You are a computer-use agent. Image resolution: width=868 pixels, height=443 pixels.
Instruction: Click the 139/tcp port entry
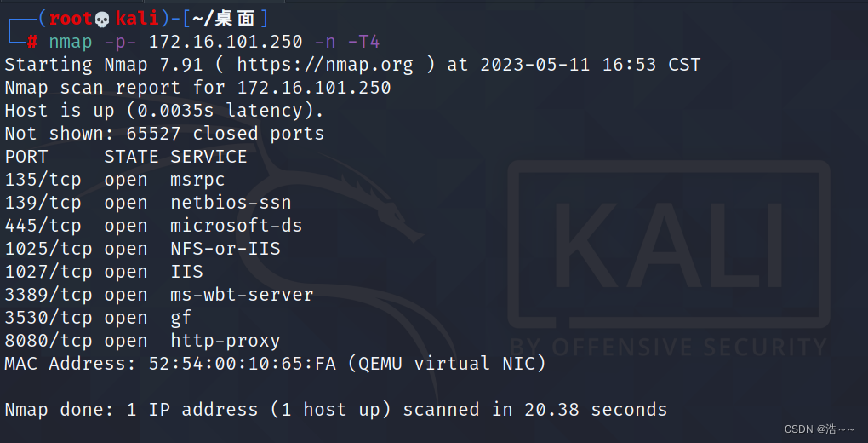pyautogui.click(x=43, y=203)
